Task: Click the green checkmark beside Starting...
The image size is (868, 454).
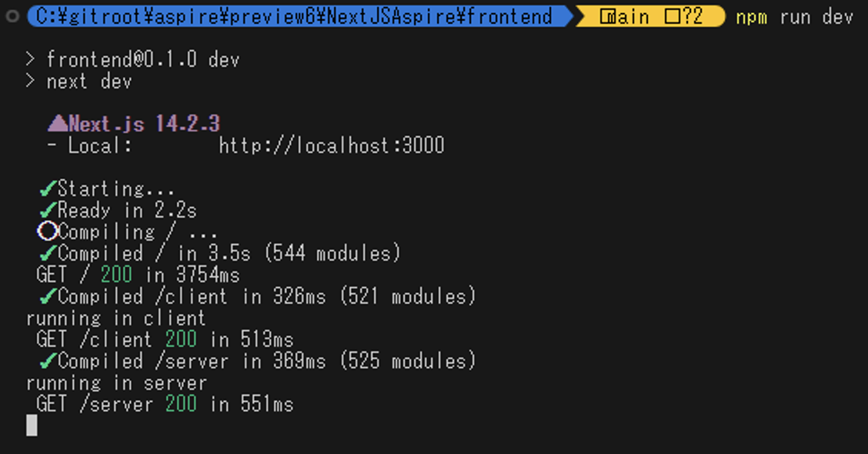Action: (x=48, y=189)
